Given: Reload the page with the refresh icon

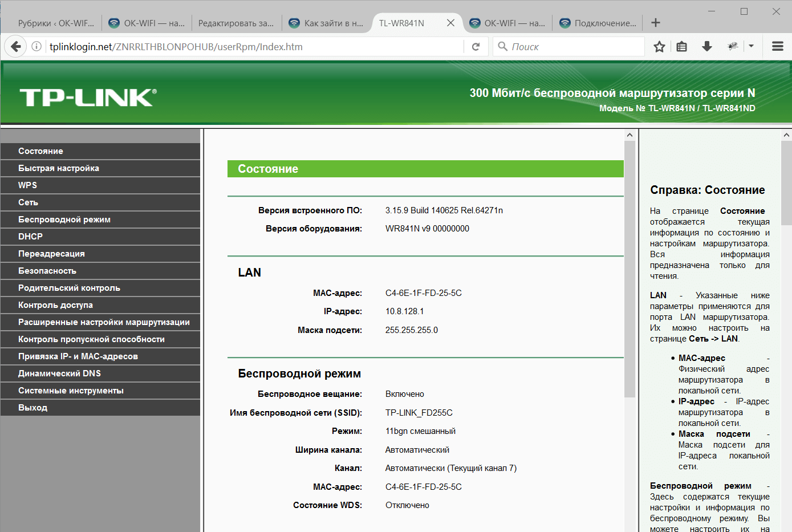Looking at the screenshot, I should point(476,47).
